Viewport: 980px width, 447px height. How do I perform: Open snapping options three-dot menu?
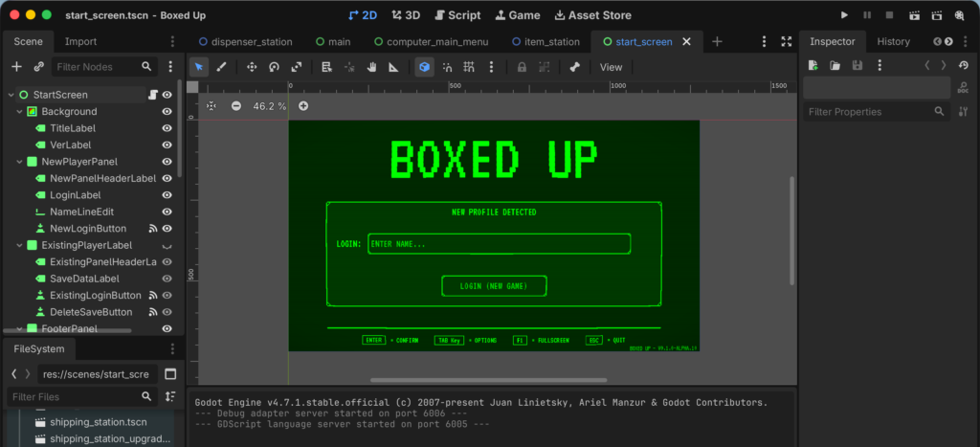click(491, 67)
